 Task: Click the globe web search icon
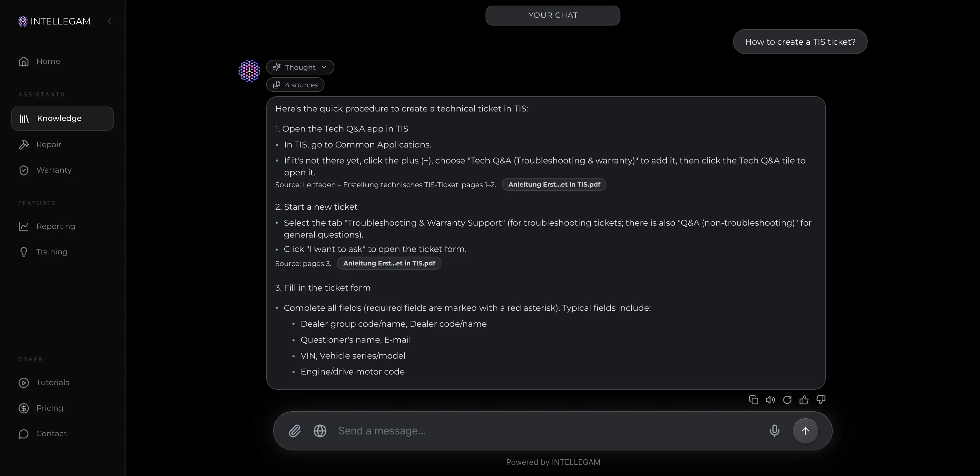pos(320,431)
